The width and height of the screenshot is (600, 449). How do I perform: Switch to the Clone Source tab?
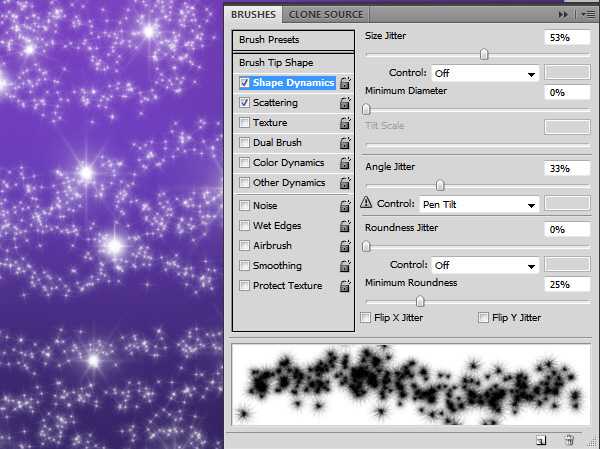(x=326, y=15)
